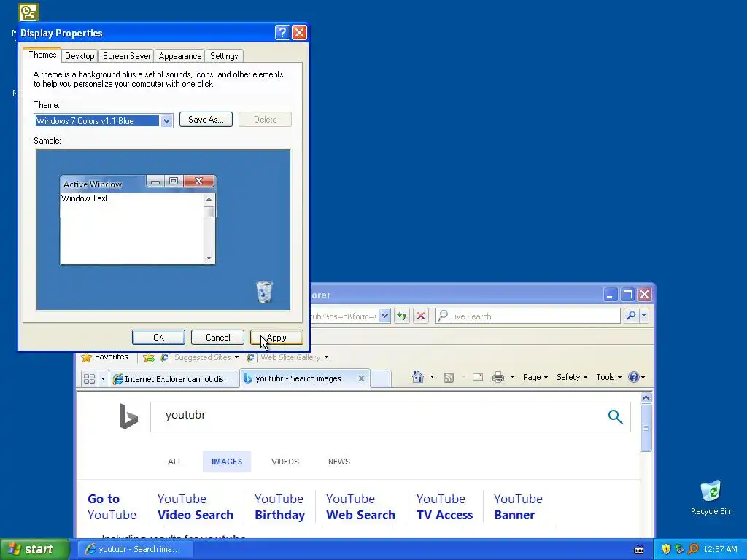Click the Help question mark in Display Properties
747x560 pixels.
[x=282, y=32]
